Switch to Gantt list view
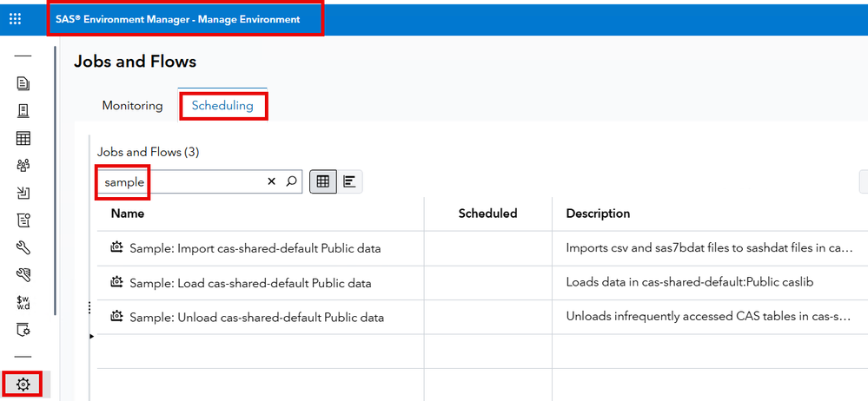 click(x=349, y=181)
